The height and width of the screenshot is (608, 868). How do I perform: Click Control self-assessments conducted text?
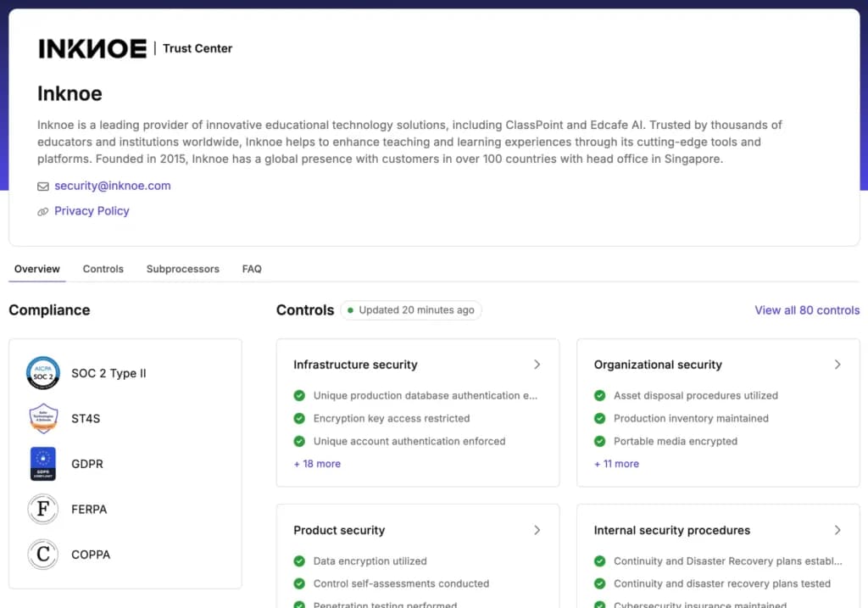[401, 583]
